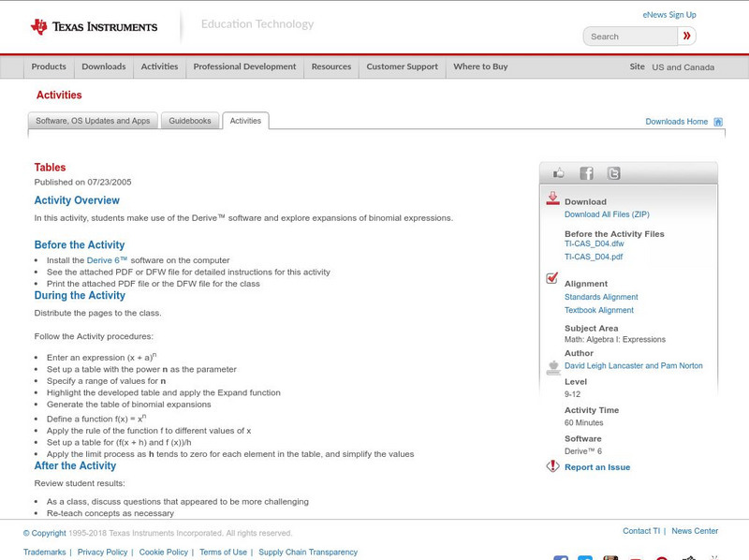Click the thumbs-up like icon
Image resolution: width=749 pixels, height=560 pixels.
pos(559,172)
